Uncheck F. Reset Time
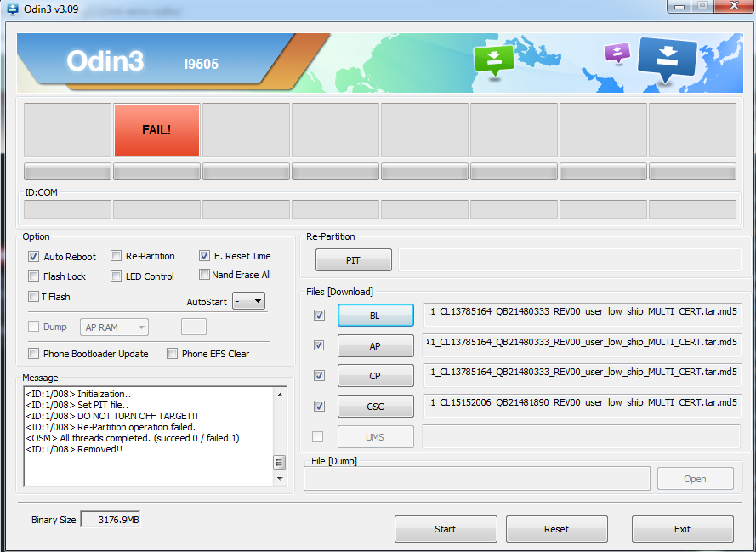The image size is (756, 552). (x=204, y=255)
